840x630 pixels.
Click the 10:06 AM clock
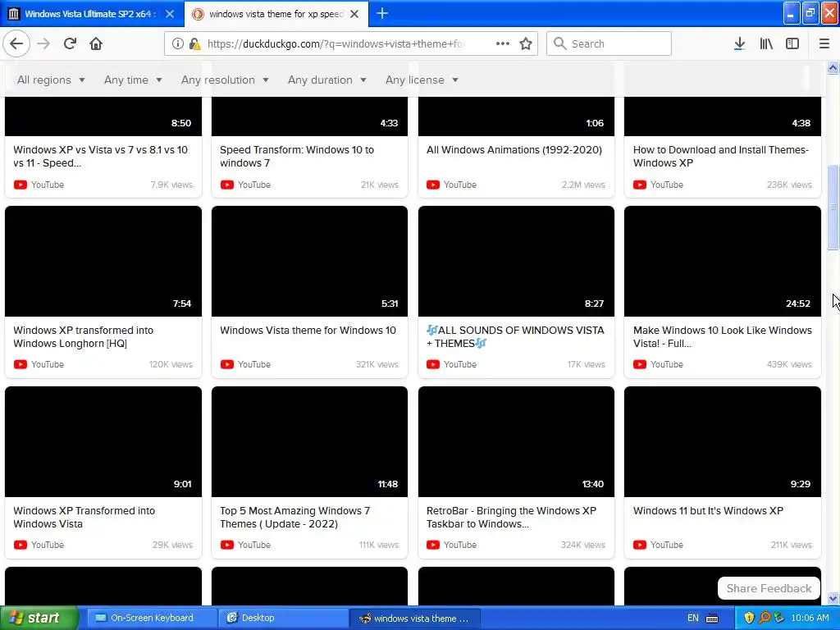click(x=810, y=618)
